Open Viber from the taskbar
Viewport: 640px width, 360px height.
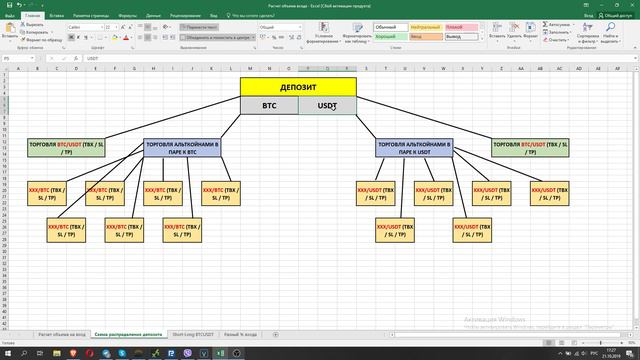pyautogui.click(x=187, y=353)
